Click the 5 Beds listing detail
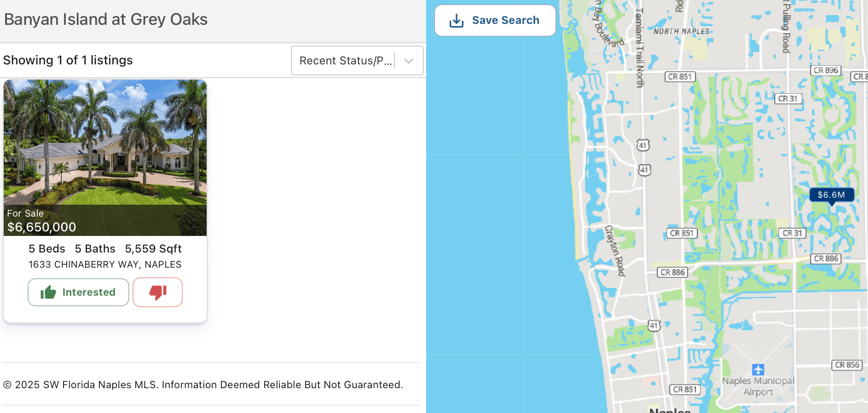This screenshot has height=413, width=868. (x=47, y=249)
